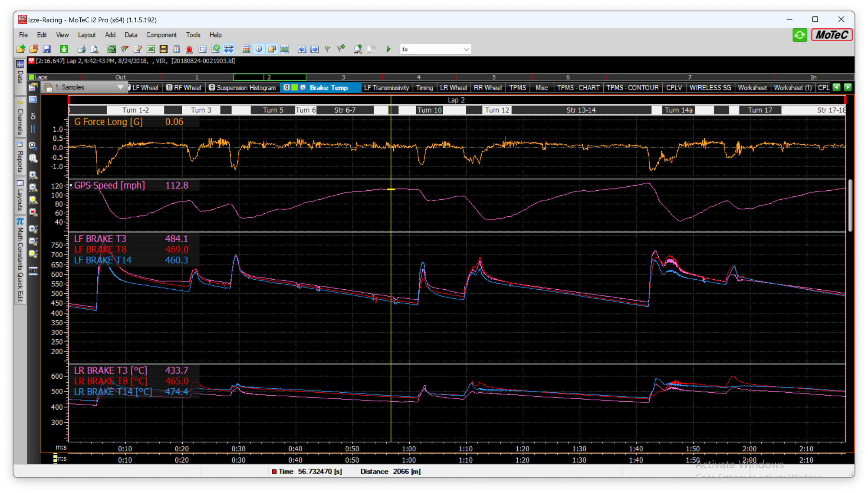The height and width of the screenshot is (493, 868).
Task: Open the playback speed 1x dropdown
Action: [x=466, y=49]
